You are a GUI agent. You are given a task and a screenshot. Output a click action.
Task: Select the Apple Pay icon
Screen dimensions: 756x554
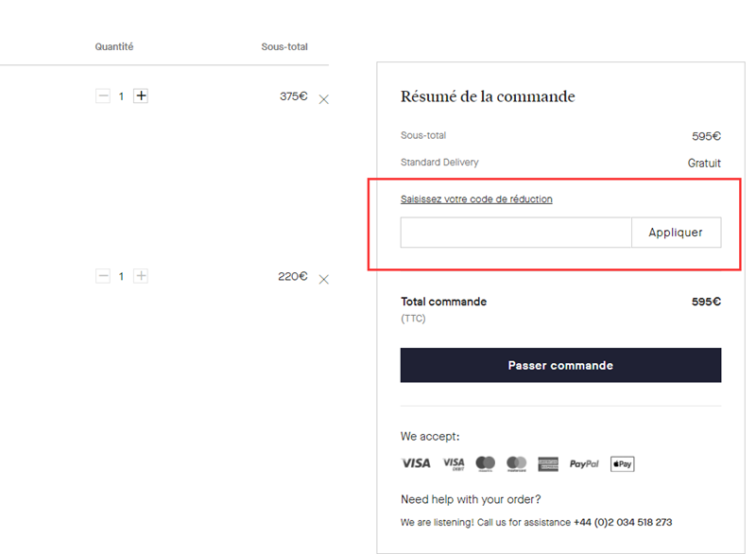[x=622, y=463]
